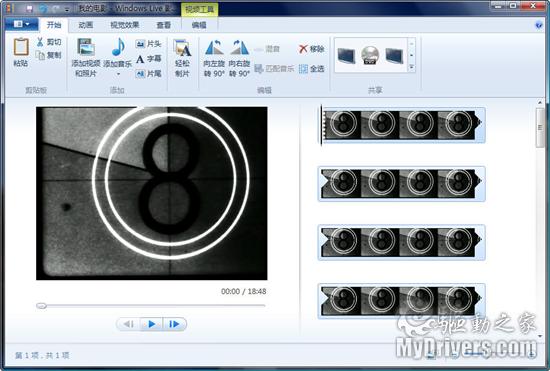The height and width of the screenshot is (371, 550).
Task: Add a caption with 字幕
Action: click(148, 59)
